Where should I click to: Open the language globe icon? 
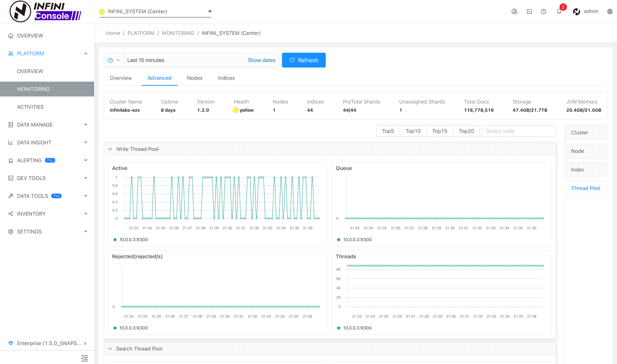[610, 12]
